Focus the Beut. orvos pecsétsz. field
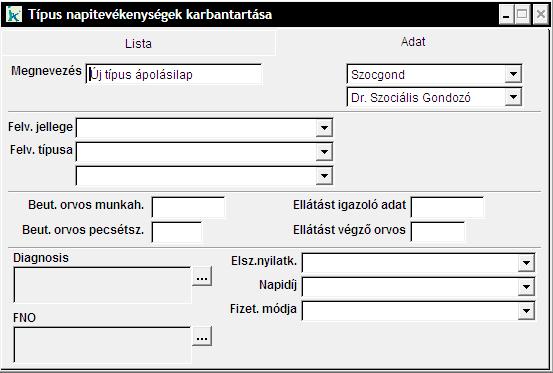 (177, 232)
